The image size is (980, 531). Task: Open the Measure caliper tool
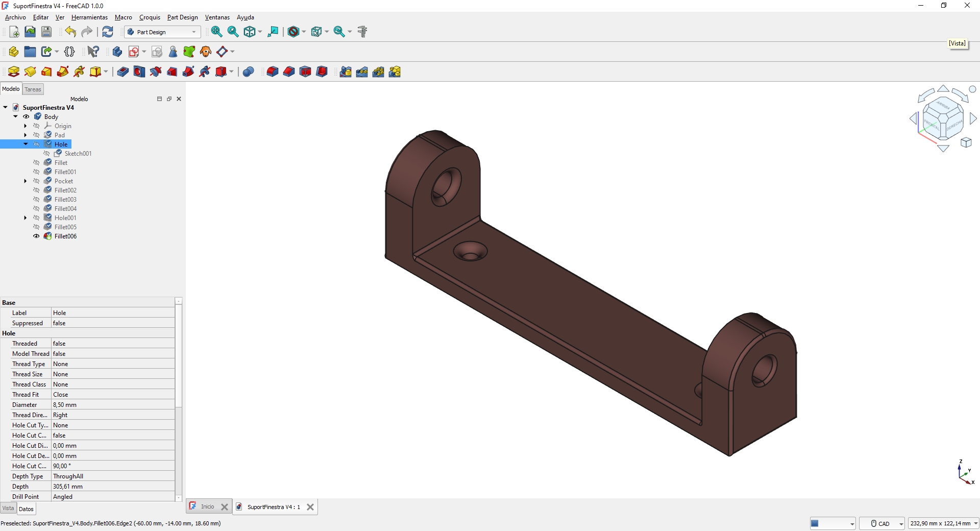click(362, 32)
